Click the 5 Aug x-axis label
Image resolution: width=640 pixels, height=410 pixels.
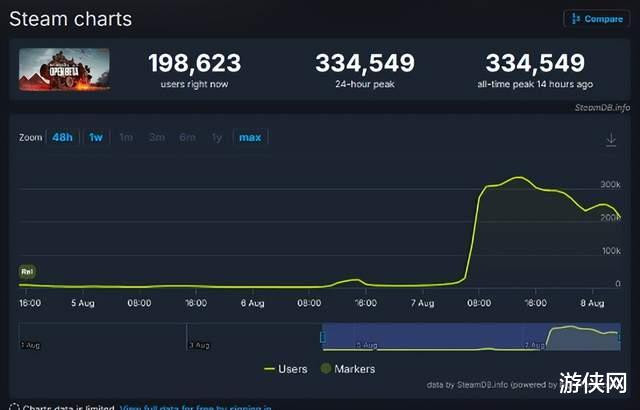pyautogui.click(x=83, y=303)
